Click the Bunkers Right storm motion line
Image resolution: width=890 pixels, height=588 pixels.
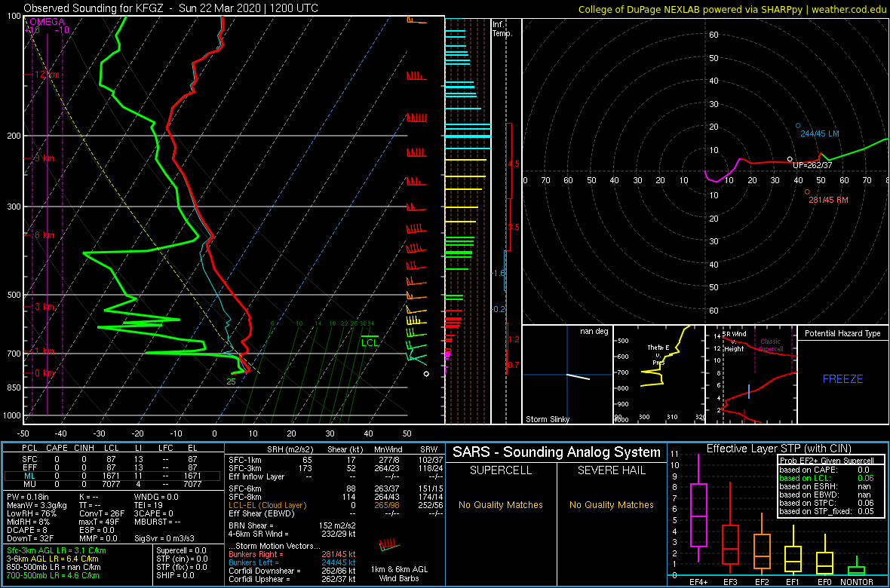point(291,555)
